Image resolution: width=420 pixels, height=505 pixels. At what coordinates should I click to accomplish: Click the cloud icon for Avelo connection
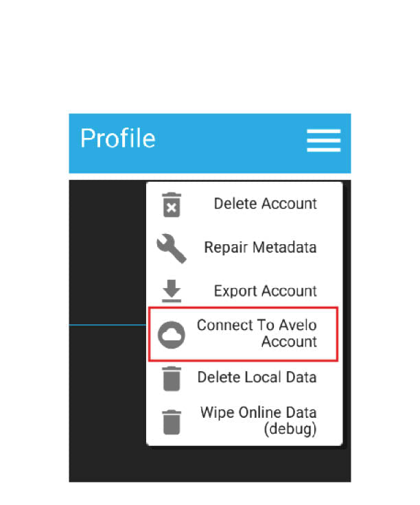coord(172,335)
